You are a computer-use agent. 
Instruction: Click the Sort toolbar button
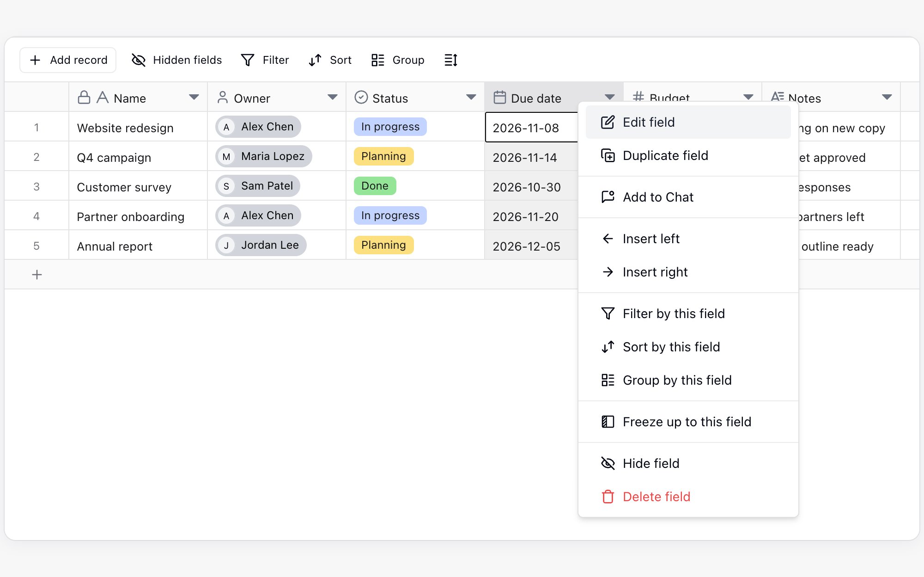[x=330, y=60]
